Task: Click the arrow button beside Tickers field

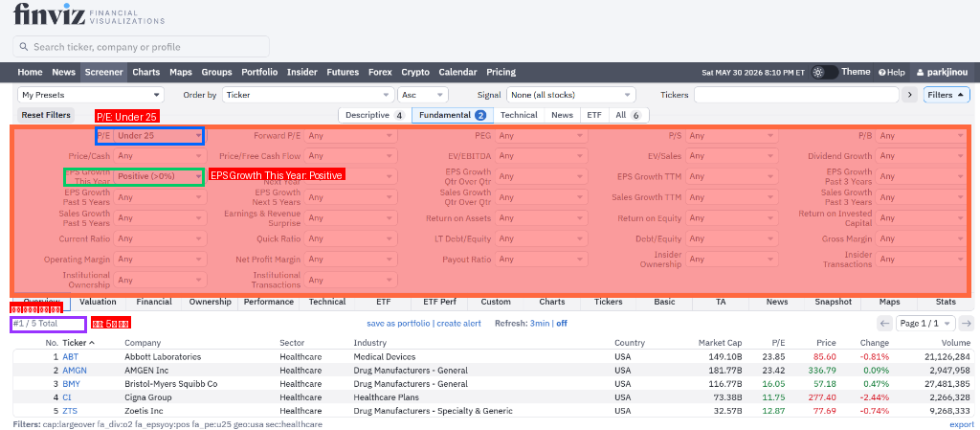Action: 909,95
